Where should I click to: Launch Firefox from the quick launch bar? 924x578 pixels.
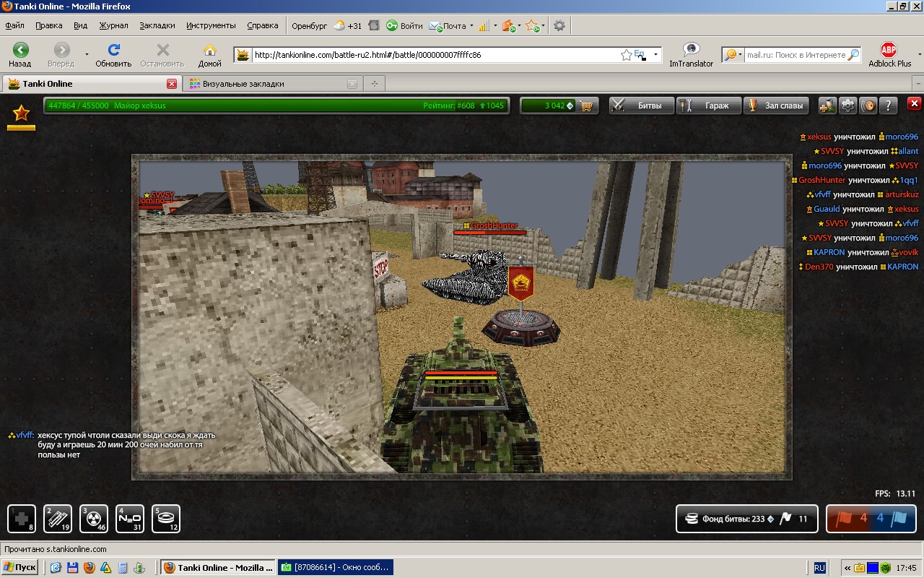pyautogui.click(x=89, y=568)
